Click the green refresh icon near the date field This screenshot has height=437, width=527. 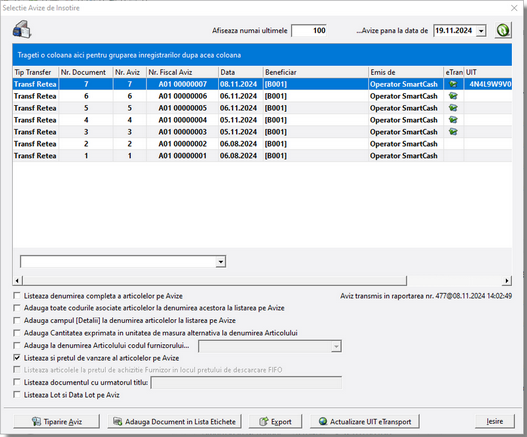pos(503,30)
